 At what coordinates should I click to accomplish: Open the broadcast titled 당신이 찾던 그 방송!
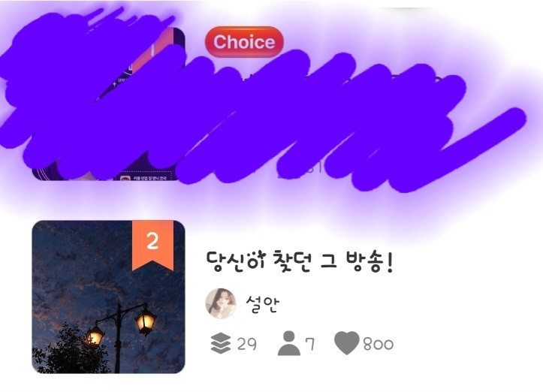click(300, 262)
